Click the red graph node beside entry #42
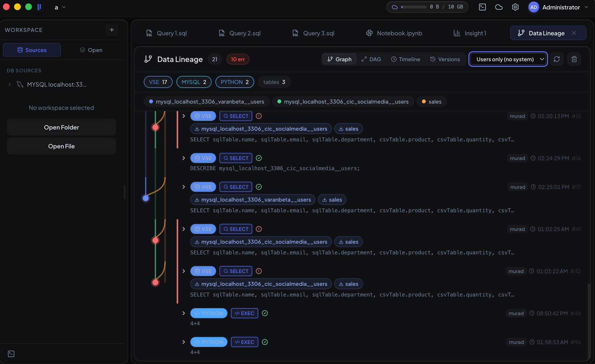 pos(155,282)
